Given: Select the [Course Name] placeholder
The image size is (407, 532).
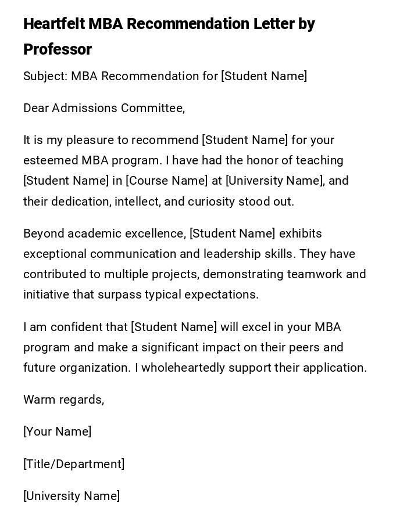Looking at the screenshot, I should 167,181.
